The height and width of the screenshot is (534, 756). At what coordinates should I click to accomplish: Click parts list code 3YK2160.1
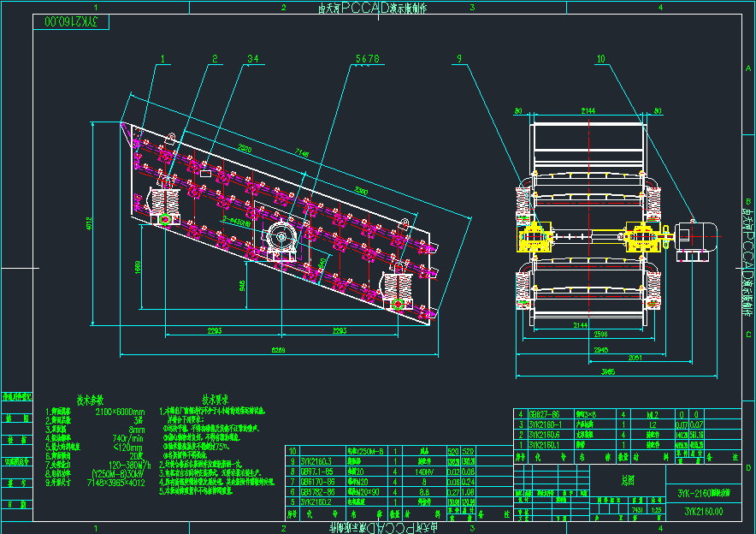[545, 445]
